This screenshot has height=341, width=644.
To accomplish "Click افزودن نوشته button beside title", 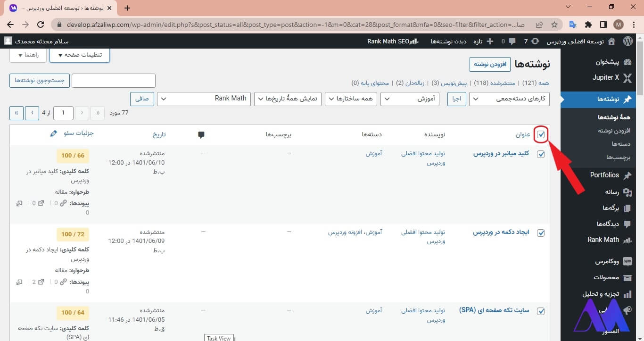I will pyautogui.click(x=490, y=64).
